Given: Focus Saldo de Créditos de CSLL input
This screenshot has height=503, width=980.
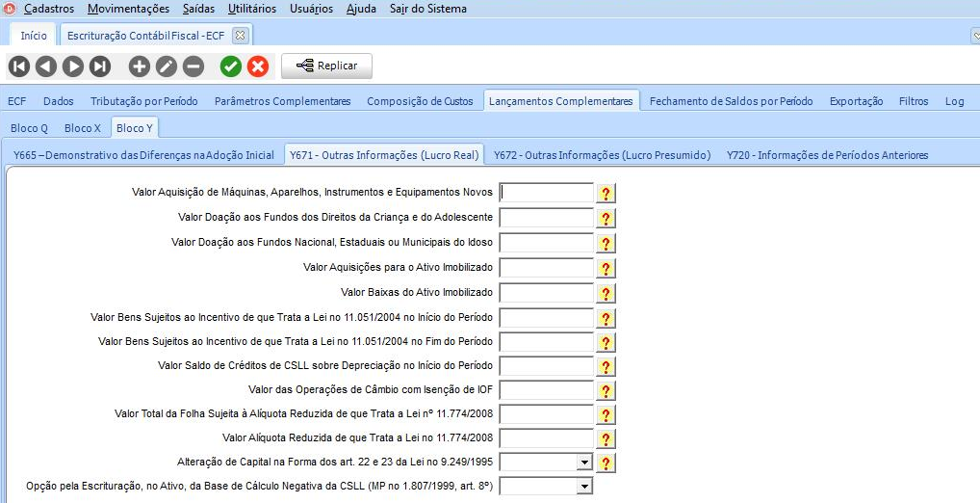Looking at the screenshot, I should [546, 366].
